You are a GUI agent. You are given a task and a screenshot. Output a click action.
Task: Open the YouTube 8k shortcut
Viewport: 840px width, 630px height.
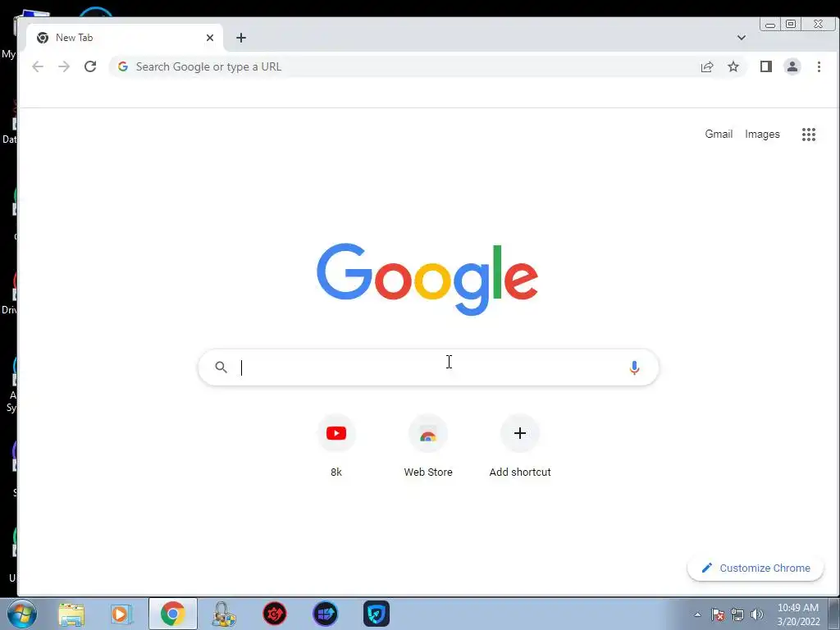[x=336, y=447]
